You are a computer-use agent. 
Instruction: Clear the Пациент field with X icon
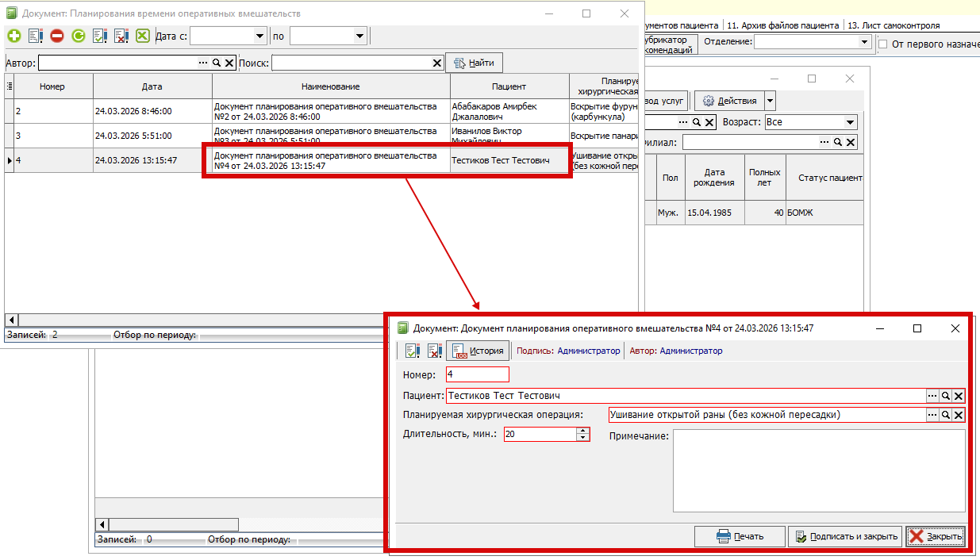tap(959, 396)
